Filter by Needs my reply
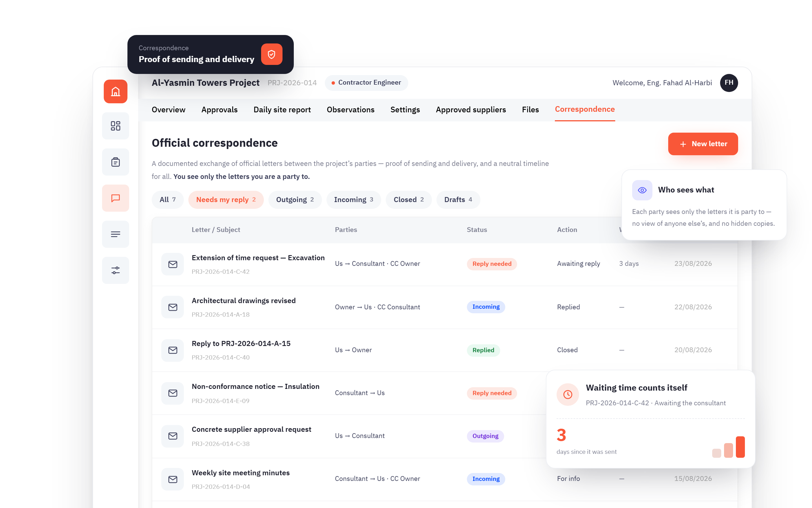Image resolution: width=812 pixels, height=508 pixels. [226, 200]
